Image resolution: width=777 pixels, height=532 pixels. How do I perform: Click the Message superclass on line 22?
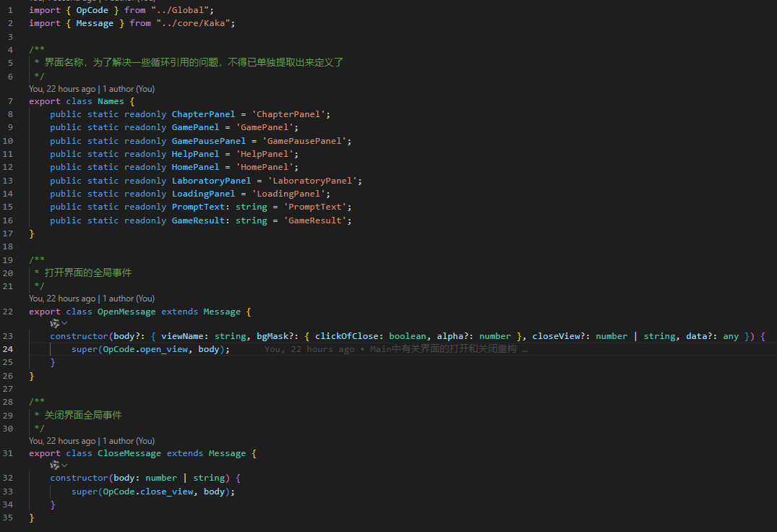pyautogui.click(x=221, y=312)
